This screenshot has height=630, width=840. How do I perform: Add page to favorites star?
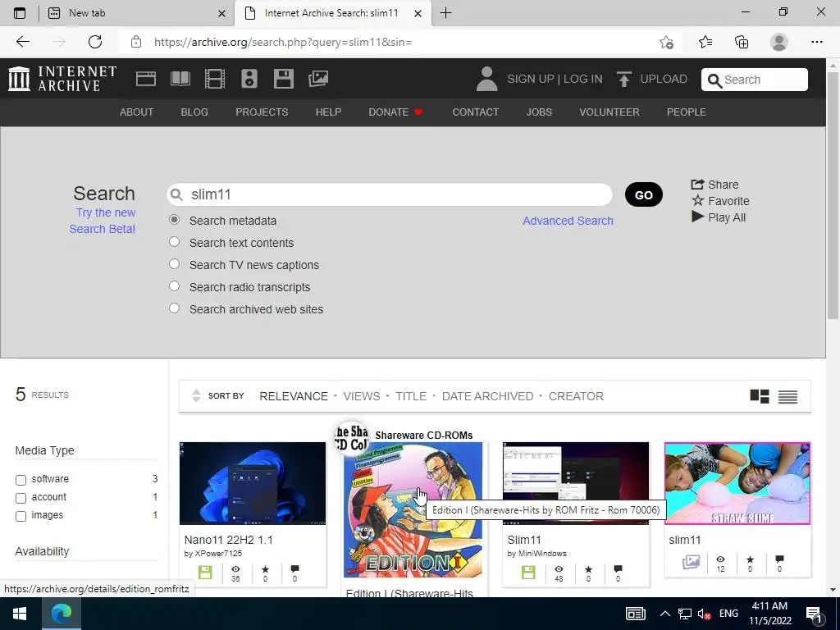coord(666,42)
